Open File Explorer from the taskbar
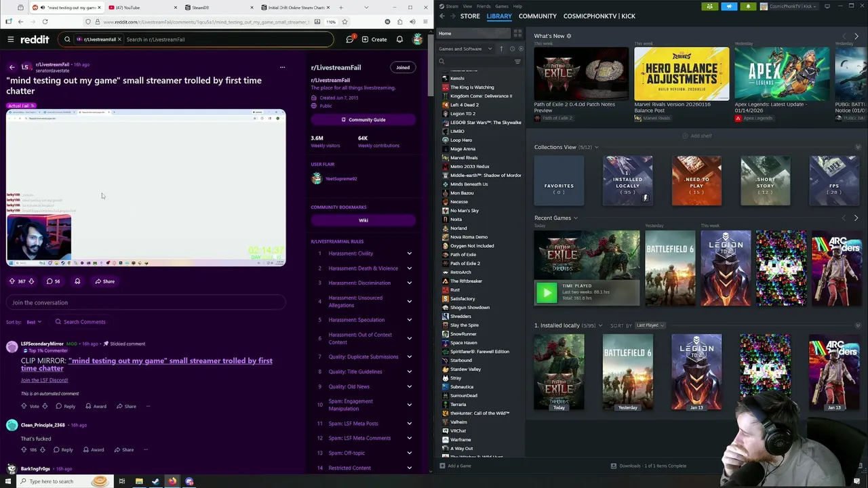Screen dimensions: 868x488 tap(139, 481)
